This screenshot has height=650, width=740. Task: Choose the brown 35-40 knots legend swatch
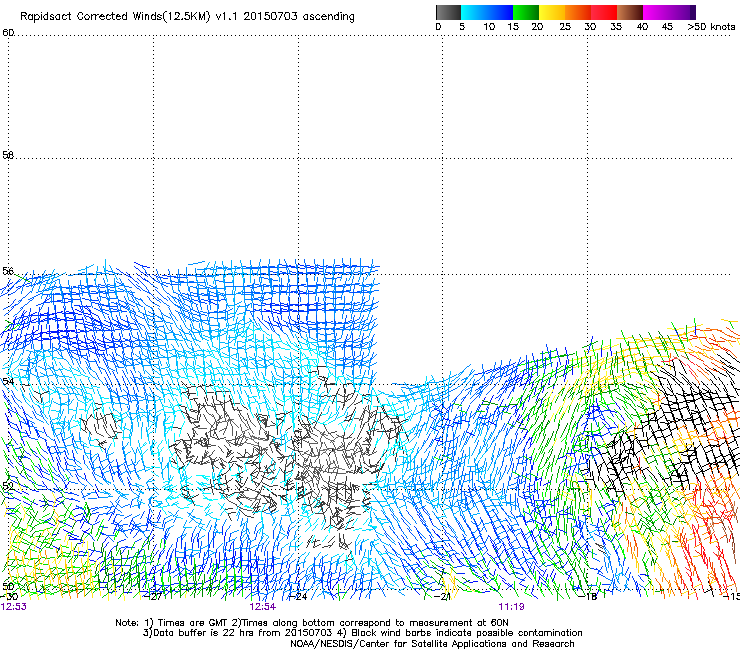(x=630, y=12)
